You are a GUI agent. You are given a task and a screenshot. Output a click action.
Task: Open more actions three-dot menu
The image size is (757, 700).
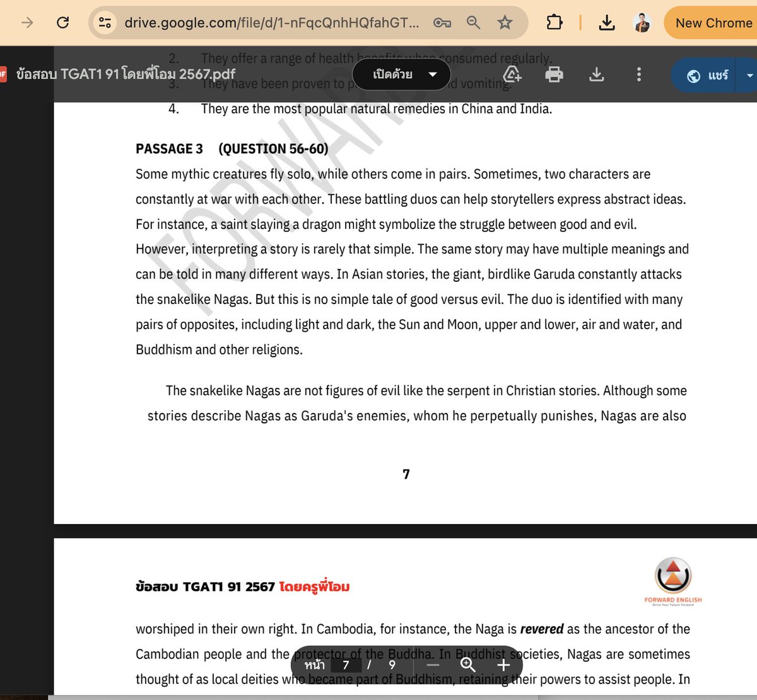click(639, 74)
